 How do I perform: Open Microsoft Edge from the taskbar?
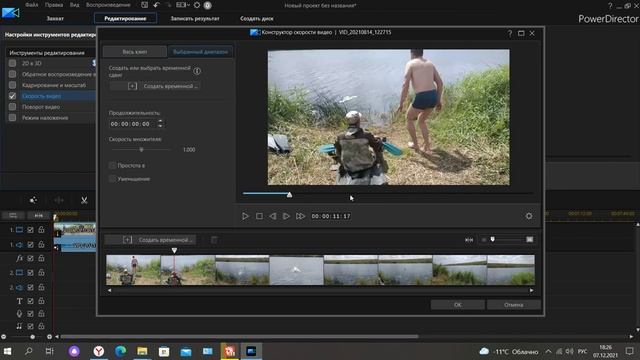coord(120,351)
